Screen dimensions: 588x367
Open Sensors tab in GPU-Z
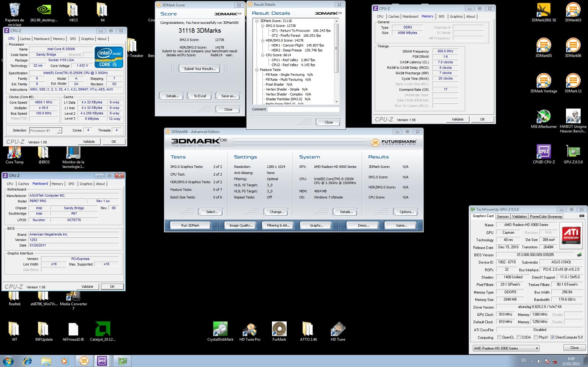click(x=503, y=216)
